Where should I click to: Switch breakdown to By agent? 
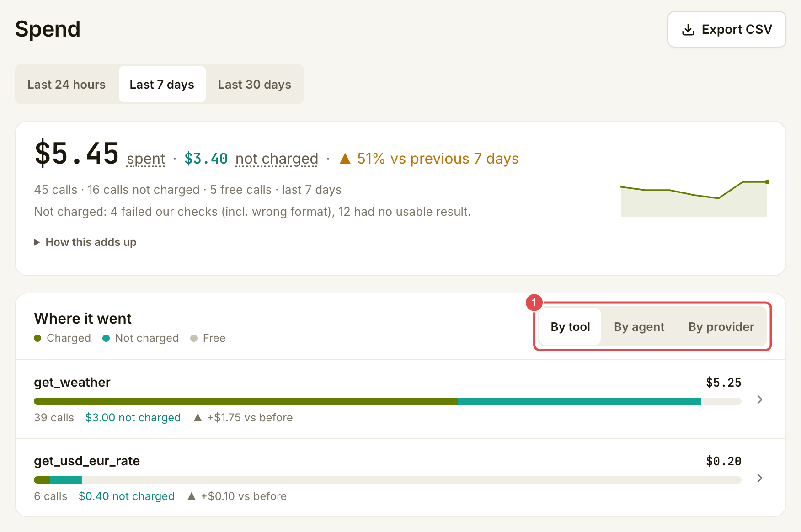tap(639, 327)
